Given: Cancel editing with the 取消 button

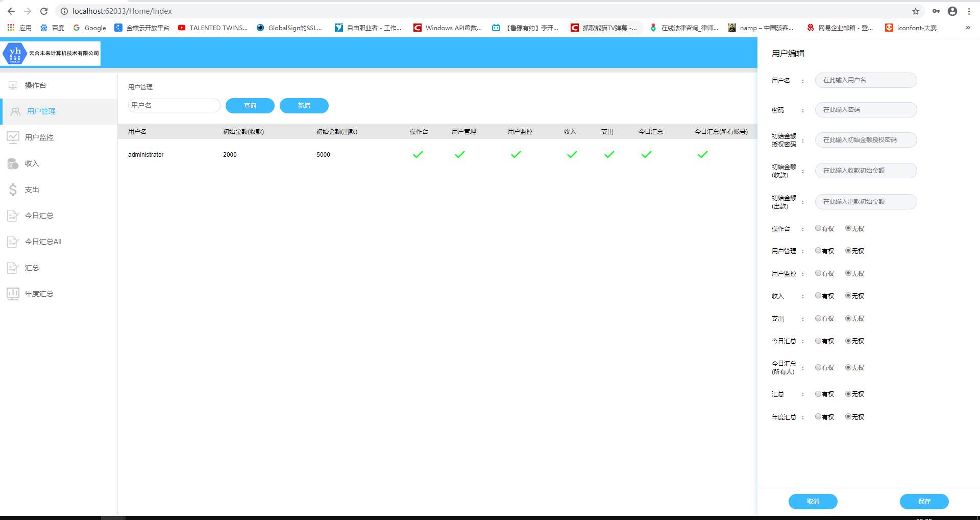Looking at the screenshot, I should pyautogui.click(x=813, y=502).
